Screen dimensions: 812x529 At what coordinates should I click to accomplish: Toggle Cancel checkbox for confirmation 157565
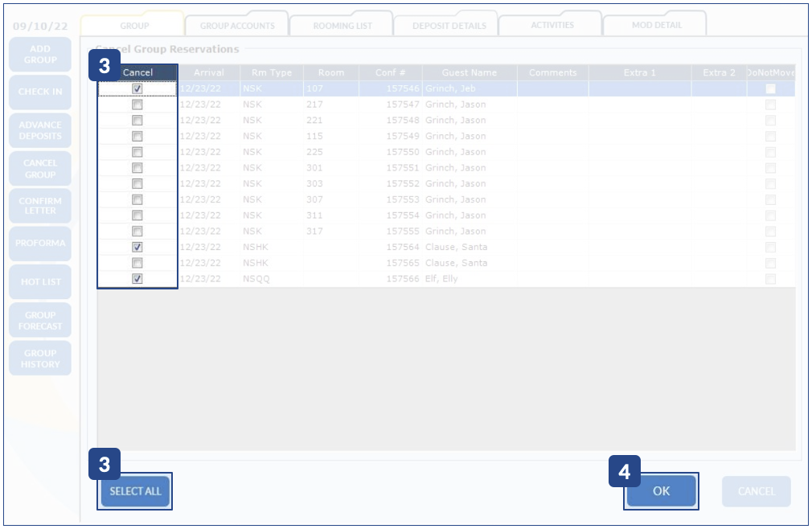(x=137, y=263)
